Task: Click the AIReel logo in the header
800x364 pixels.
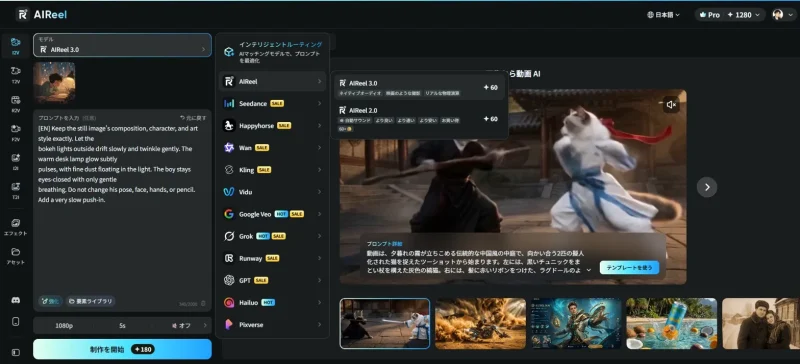Action: [41, 14]
